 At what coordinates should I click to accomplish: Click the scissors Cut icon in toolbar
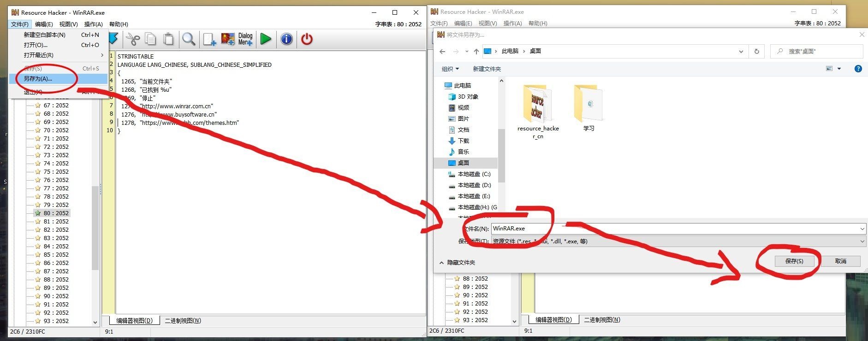point(133,39)
